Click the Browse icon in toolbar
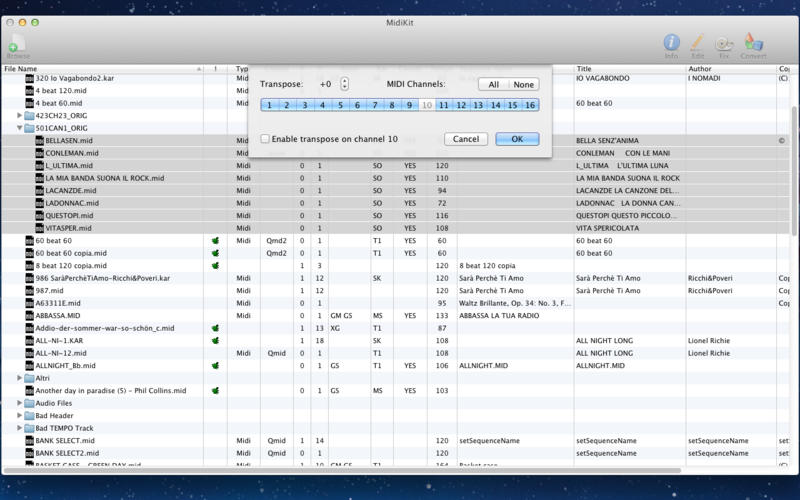The width and height of the screenshot is (800, 500). click(x=17, y=45)
